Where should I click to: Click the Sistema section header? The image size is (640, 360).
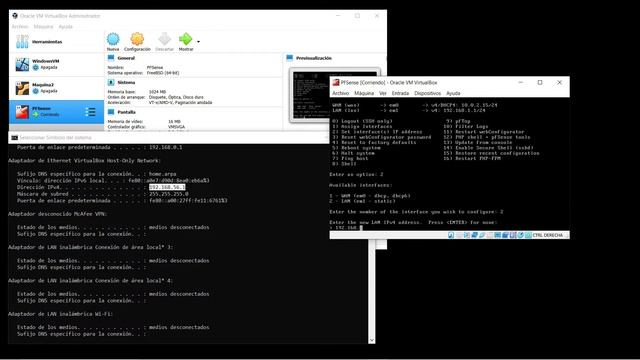pos(126,82)
